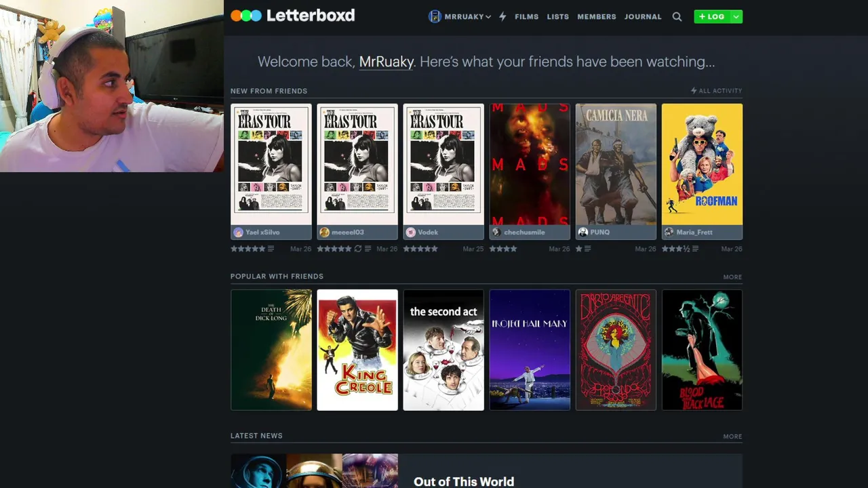Click Vodek's avatar icon
This screenshot has height=488, width=868.
410,232
